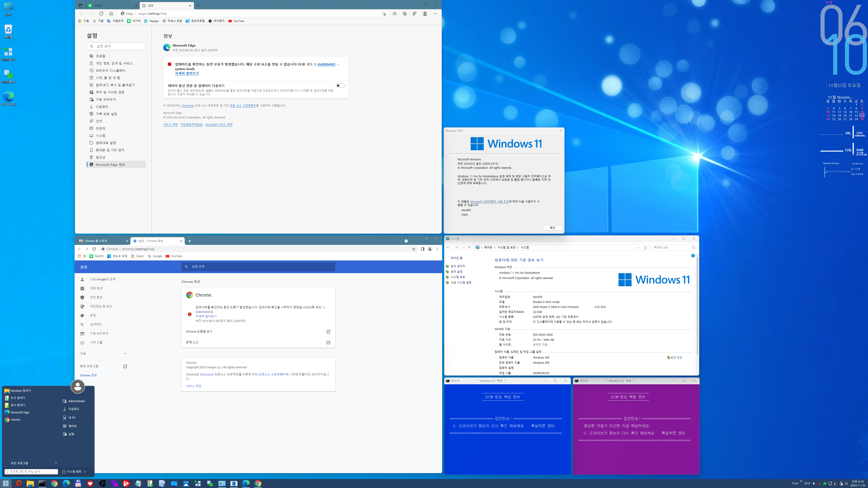The width and height of the screenshot is (868, 488).
Task: Switch to NAVER tab in Edge
Action: [x=112, y=5]
